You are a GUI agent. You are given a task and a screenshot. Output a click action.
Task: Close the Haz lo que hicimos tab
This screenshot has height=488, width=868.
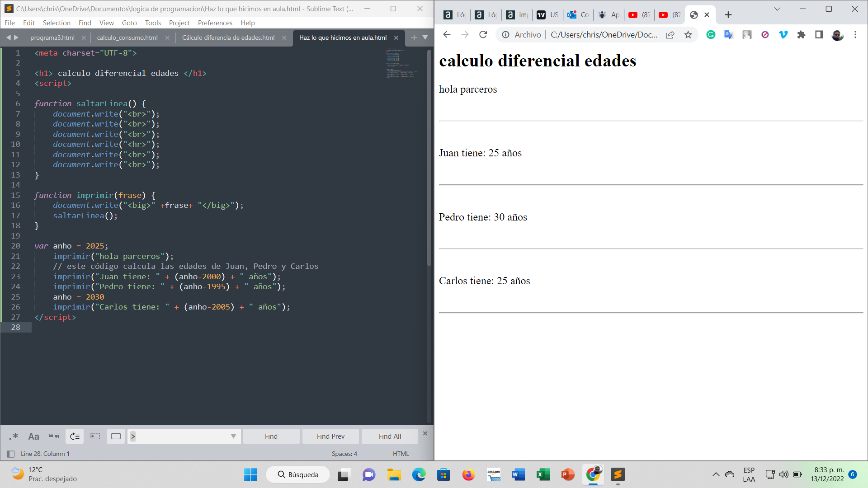coord(396,38)
